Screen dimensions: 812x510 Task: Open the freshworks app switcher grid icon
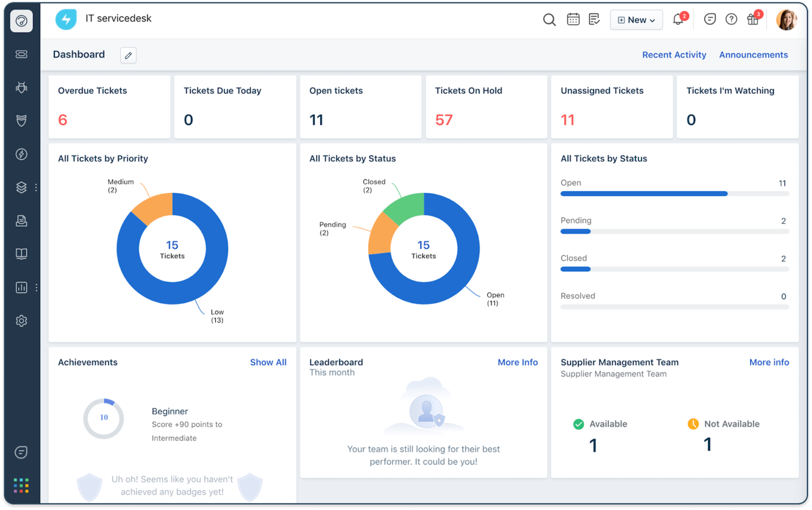coord(21,485)
